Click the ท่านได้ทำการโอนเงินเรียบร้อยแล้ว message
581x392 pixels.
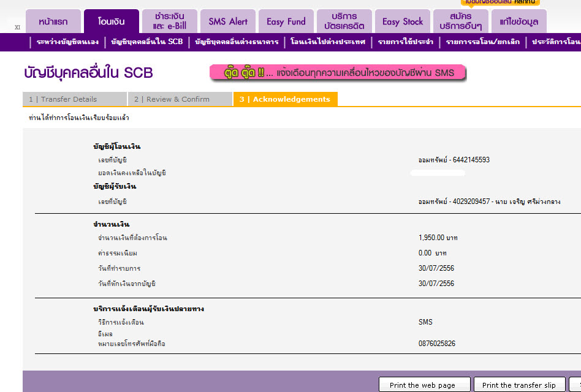point(79,118)
